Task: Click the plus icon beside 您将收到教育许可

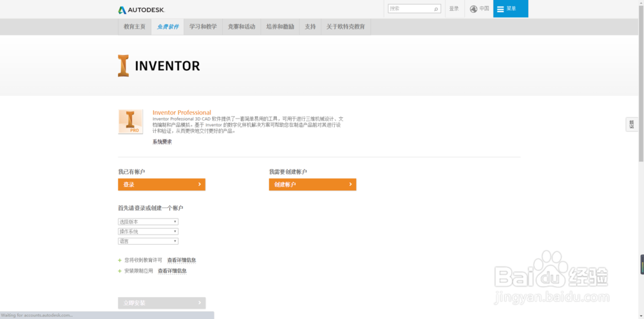Action: tap(120, 260)
